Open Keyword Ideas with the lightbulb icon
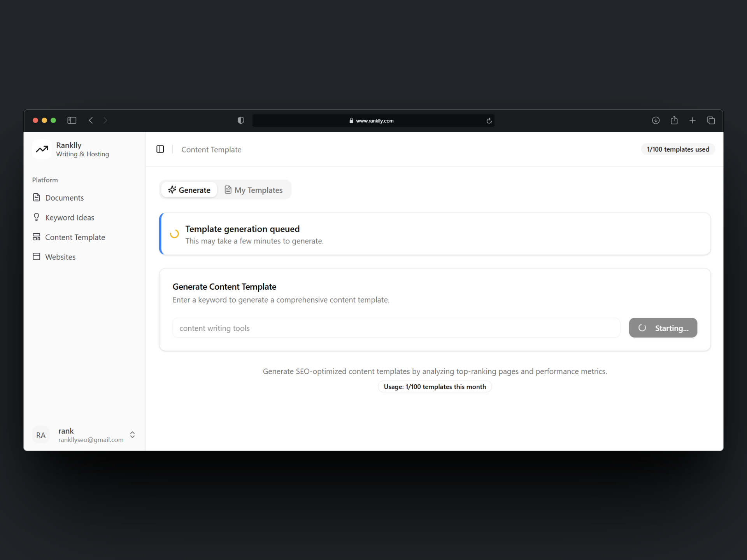Screen dimensions: 747x560 [69, 217]
